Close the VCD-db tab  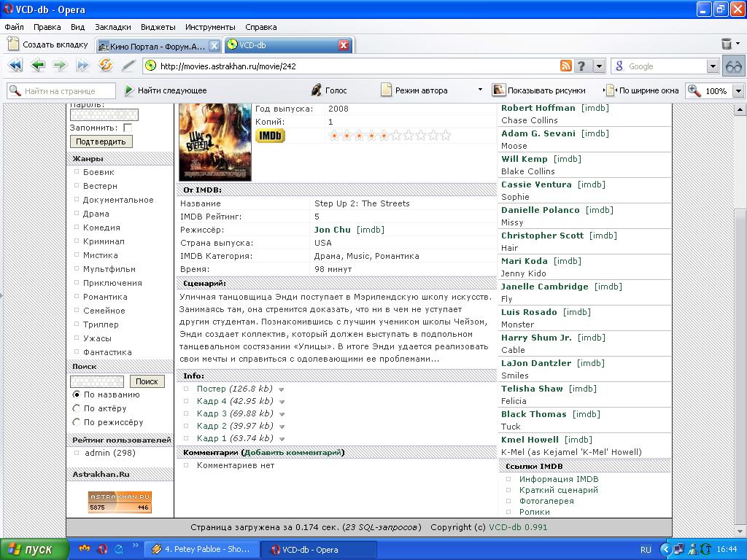tap(344, 45)
